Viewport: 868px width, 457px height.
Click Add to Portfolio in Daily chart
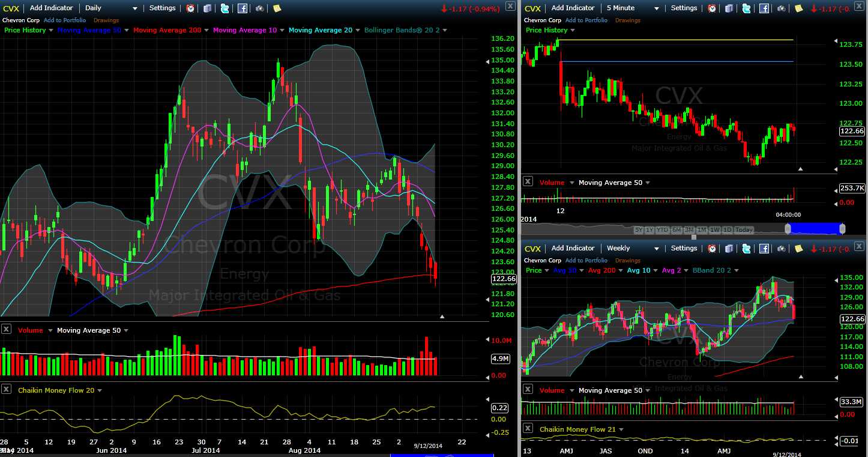click(x=65, y=20)
